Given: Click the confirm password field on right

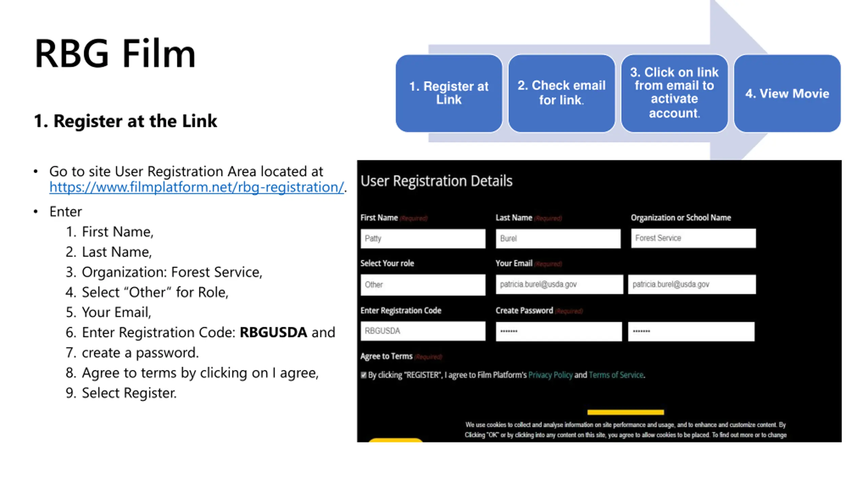Looking at the screenshot, I should pos(691,331).
